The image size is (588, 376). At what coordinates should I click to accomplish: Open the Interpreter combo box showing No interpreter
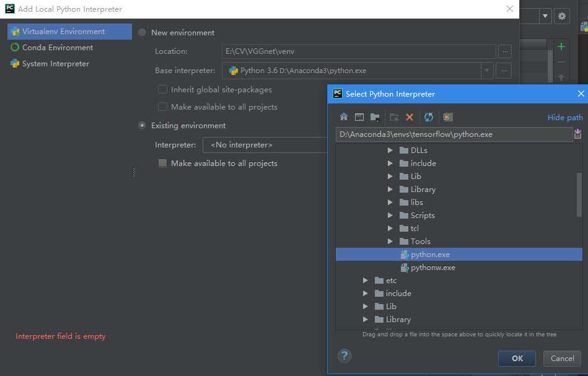click(x=265, y=145)
